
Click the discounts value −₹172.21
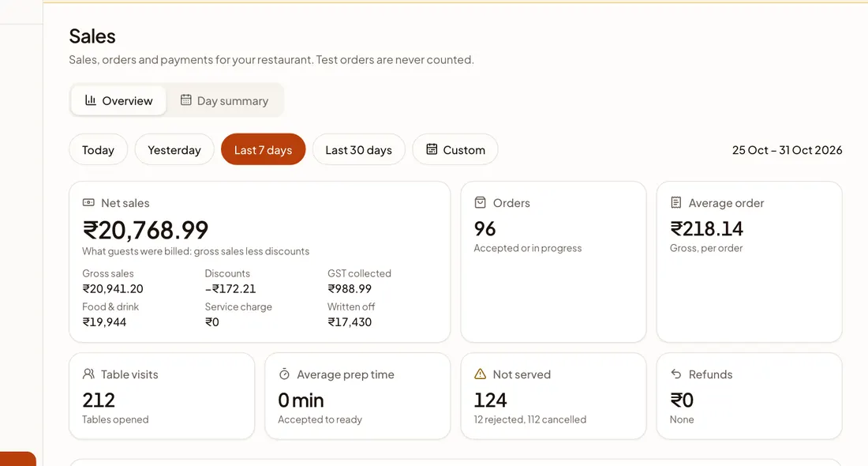click(230, 289)
